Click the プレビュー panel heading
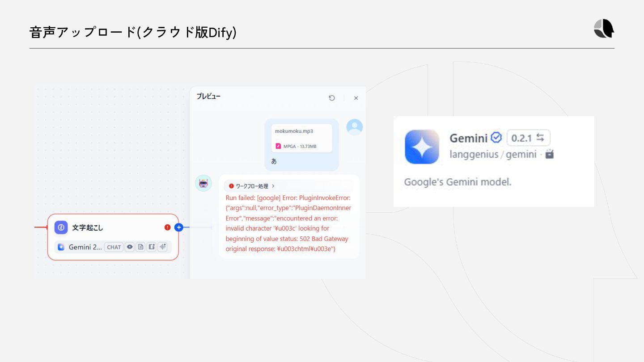 (208, 97)
